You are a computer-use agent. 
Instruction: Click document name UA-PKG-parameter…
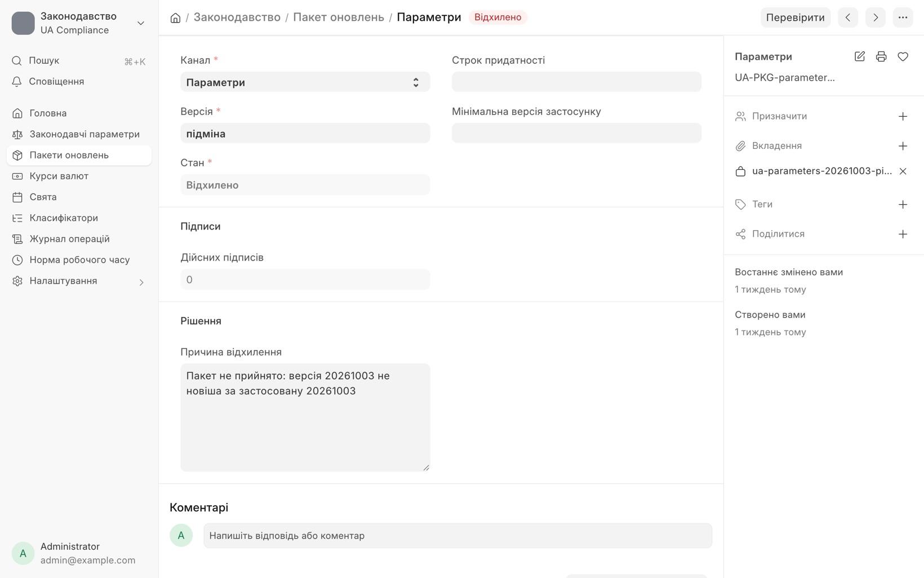(x=784, y=78)
